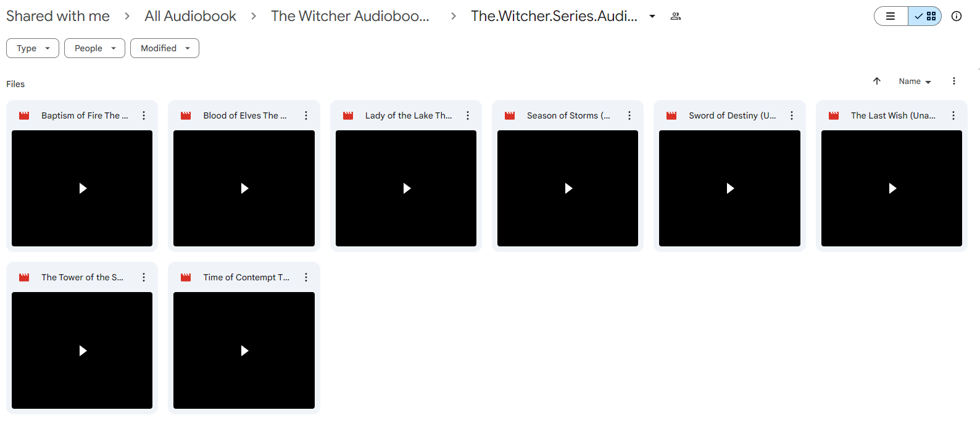
Task: Open more actions for The Last Wish file
Action: pos(953,115)
